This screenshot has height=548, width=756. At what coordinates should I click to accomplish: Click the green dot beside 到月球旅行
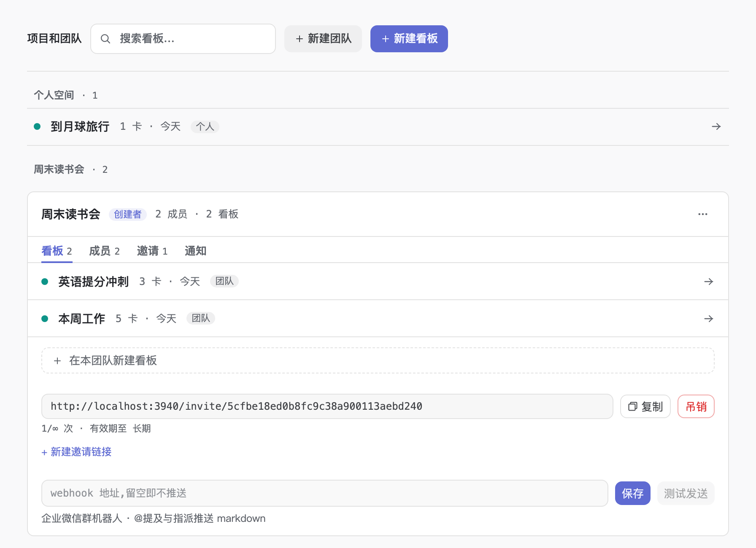click(x=37, y=126)
